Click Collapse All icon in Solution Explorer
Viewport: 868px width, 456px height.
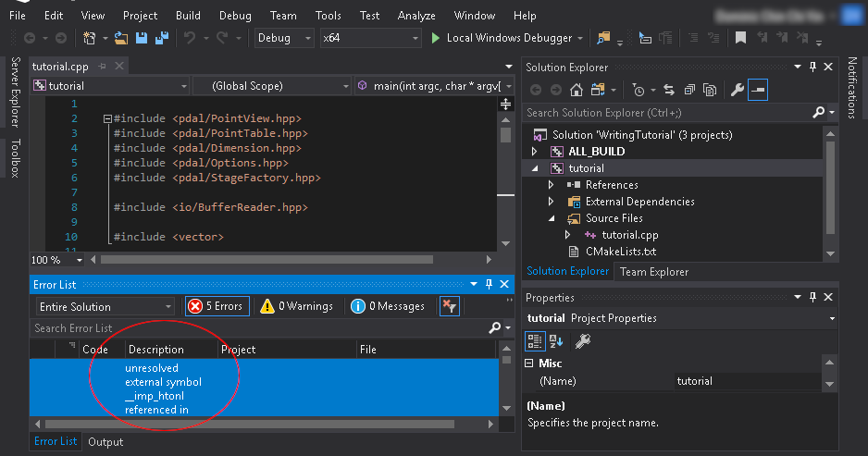click(688, 90)
